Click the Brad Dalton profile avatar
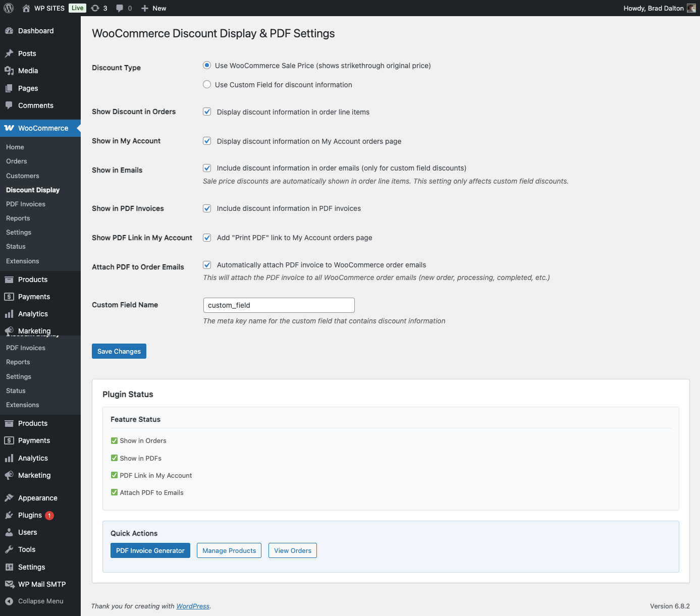 [691, 8]
